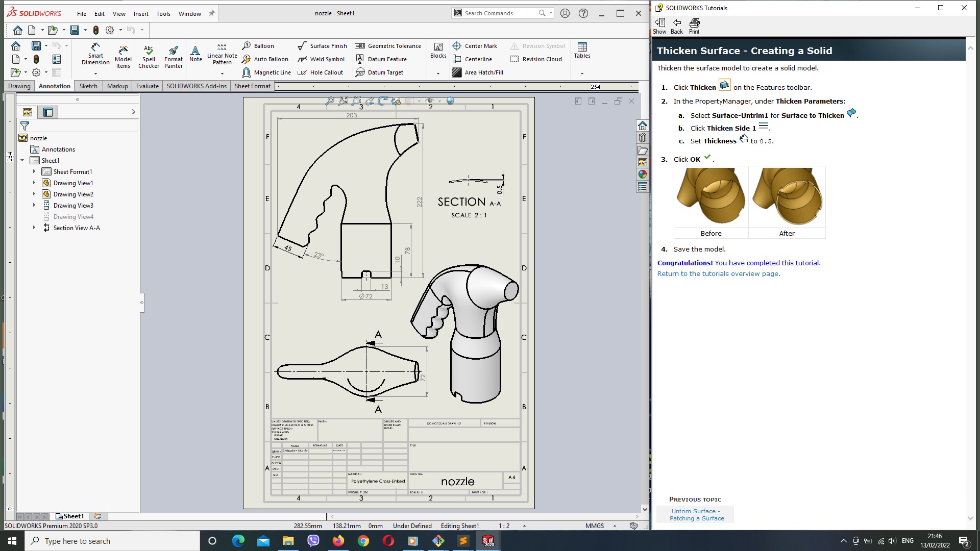980x551 pixels.
Task: Click the Search Commands field
Action: [503, 13]
